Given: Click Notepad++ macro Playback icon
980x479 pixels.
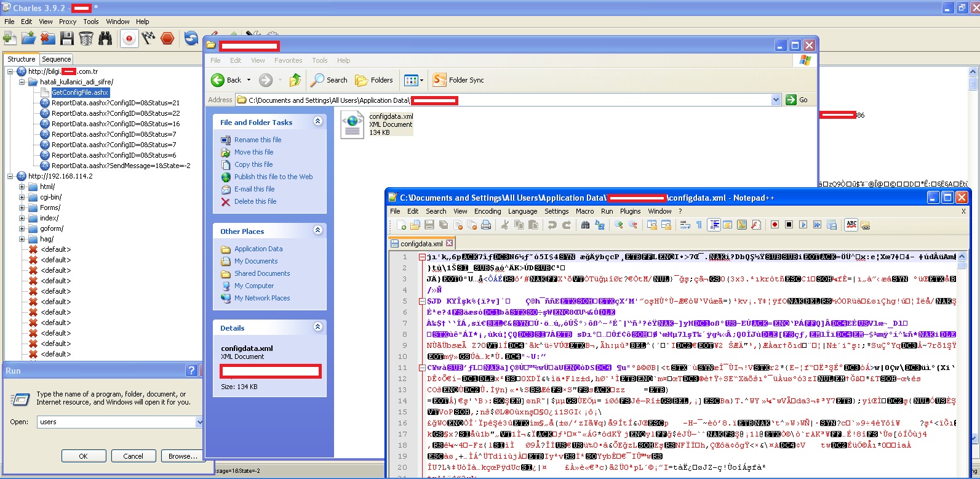Looking at the screenshot, I should click(803, 225).
